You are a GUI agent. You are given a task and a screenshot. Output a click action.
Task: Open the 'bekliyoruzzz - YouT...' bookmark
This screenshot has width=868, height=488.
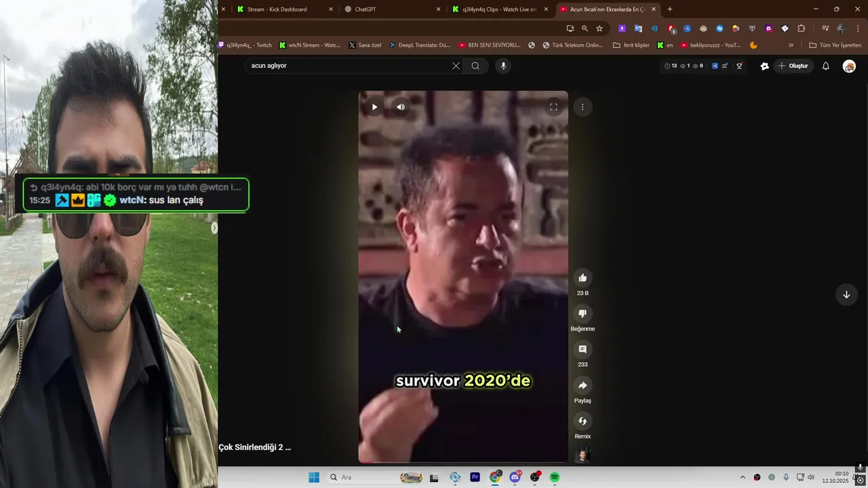(711, 45)
